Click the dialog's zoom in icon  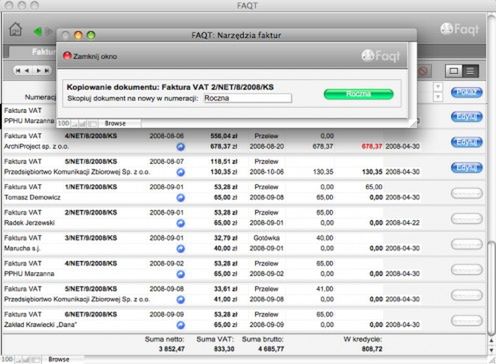(82, 124)
